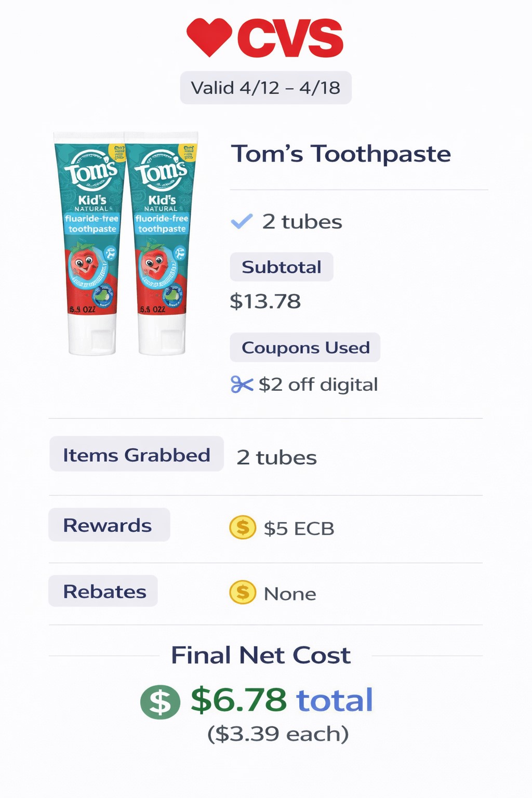
Task: Click the green dollar sign circle icon
Action: click(160, 702)
